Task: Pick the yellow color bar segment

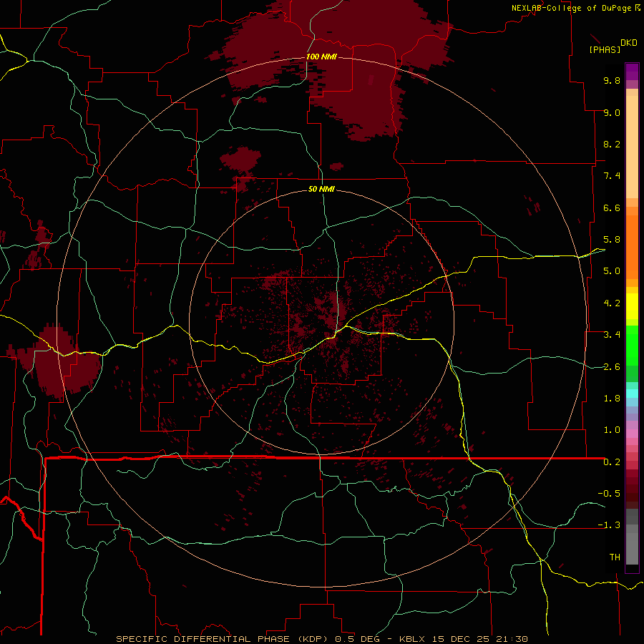Action: pos(632,306)
